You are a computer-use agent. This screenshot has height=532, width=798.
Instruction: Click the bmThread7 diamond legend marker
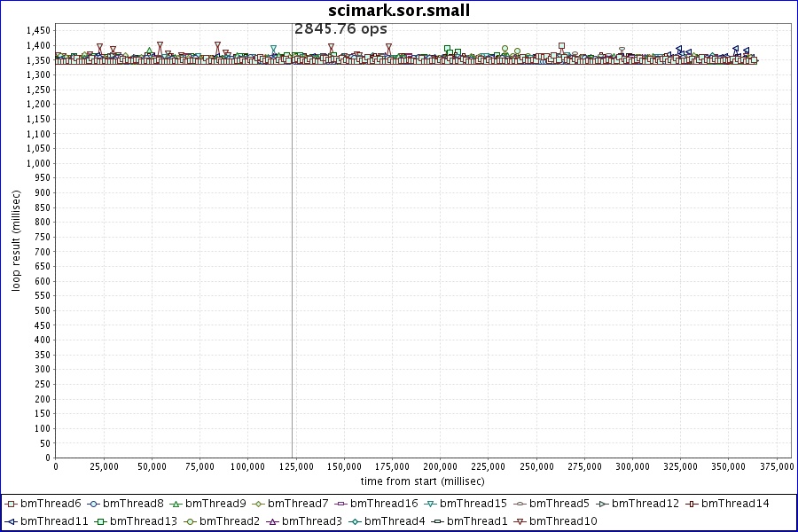pyautogui.click(x=258, y=504)
